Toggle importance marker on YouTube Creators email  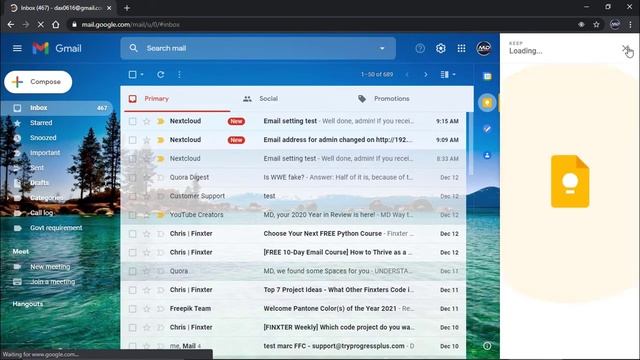(x=160, y=215)
